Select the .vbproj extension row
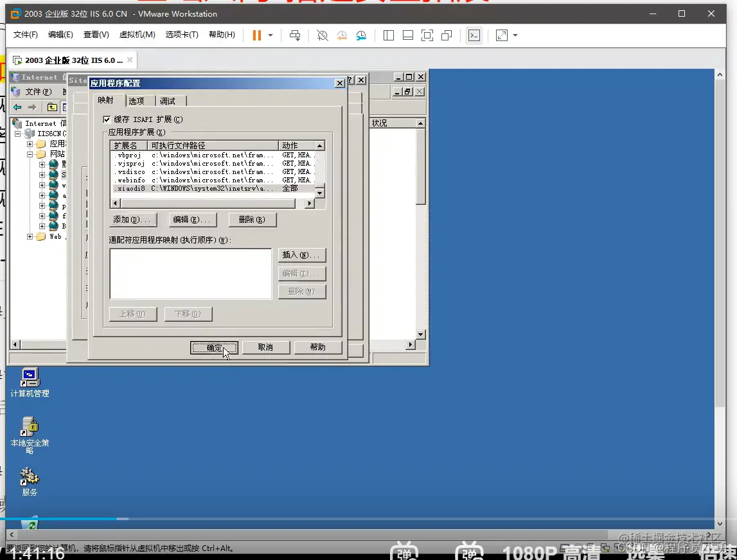 (x=213, y=155)
